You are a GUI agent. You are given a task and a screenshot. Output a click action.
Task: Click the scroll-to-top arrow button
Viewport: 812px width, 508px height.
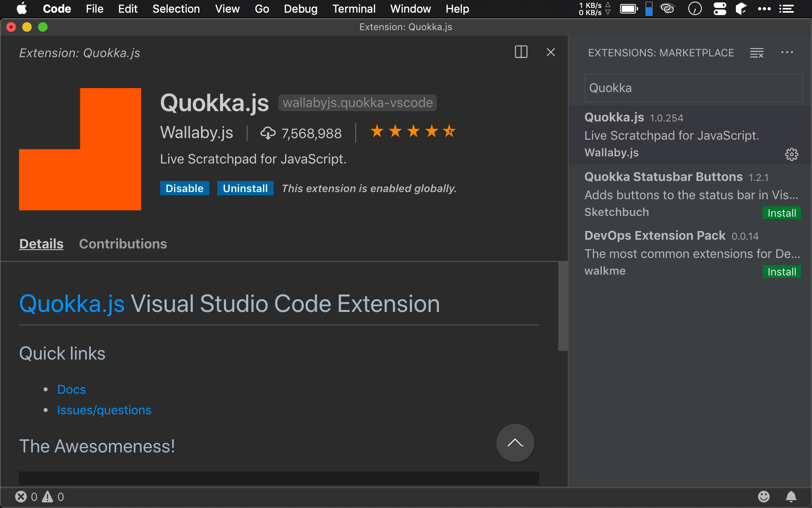tap(515, 443)
